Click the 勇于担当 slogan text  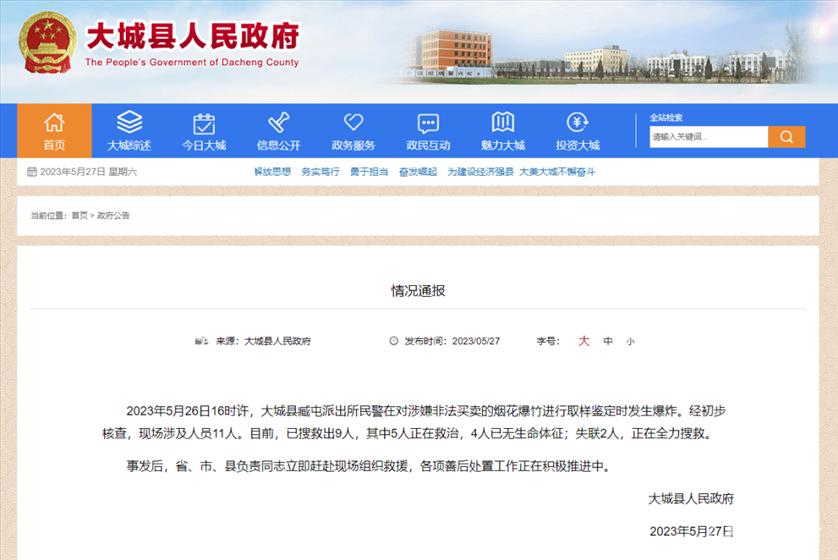(369, 172)
